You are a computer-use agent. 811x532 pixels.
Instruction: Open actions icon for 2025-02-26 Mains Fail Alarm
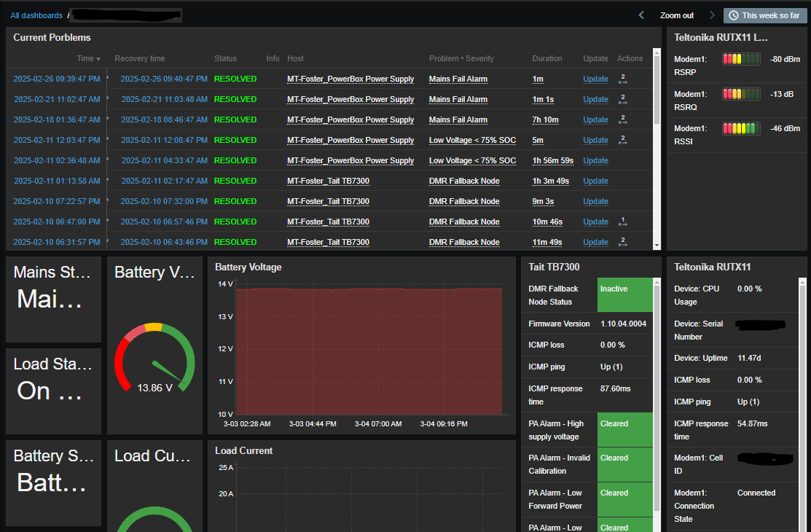click(622, 79)
